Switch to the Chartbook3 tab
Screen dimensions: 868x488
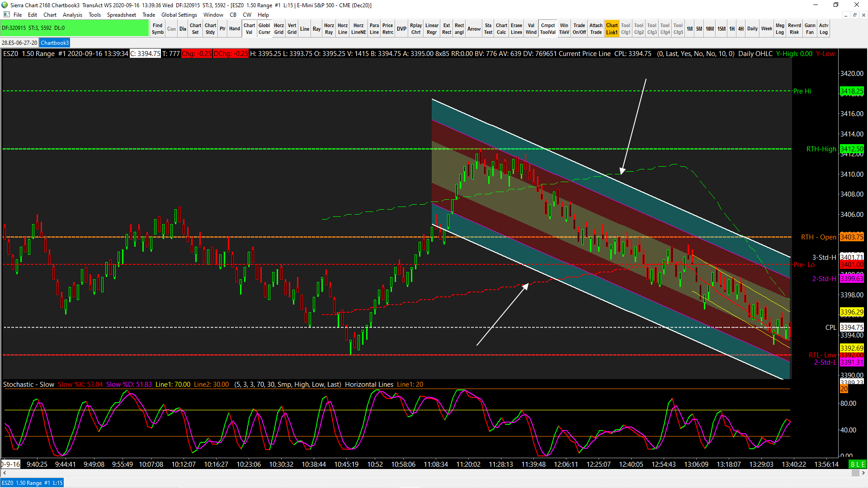click(55, 43)
